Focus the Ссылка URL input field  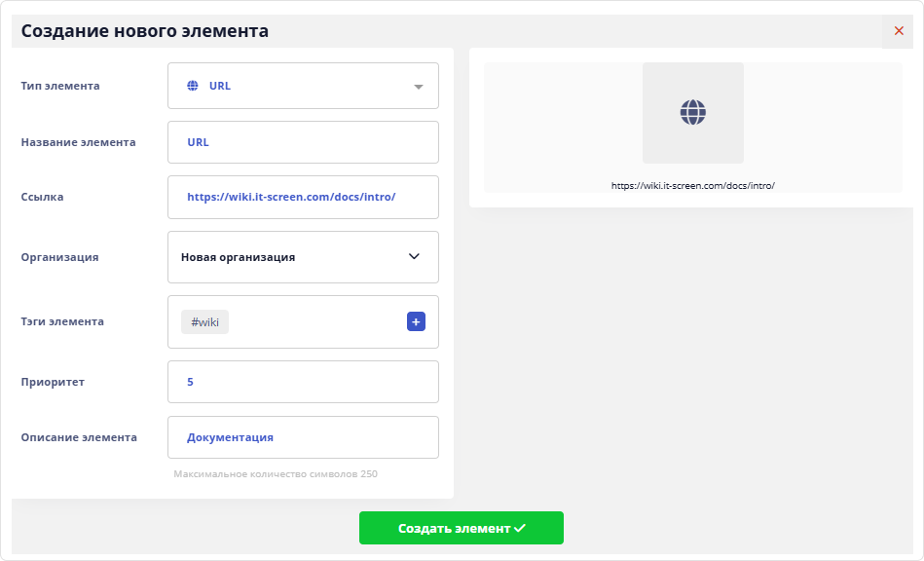(303, 197)
